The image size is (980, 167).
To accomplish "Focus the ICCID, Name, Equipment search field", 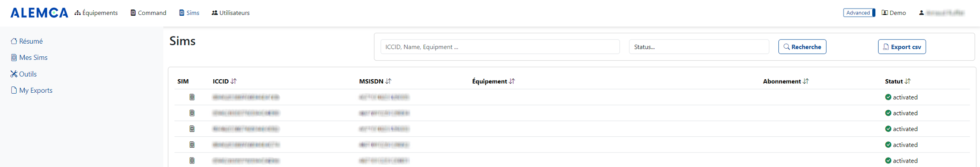I will 500,47.
